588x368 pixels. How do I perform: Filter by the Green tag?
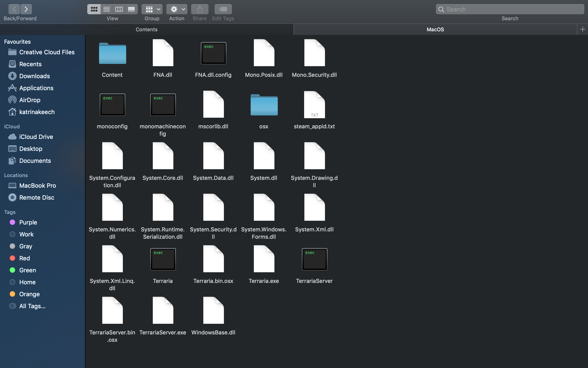click(x=42, y=270)
